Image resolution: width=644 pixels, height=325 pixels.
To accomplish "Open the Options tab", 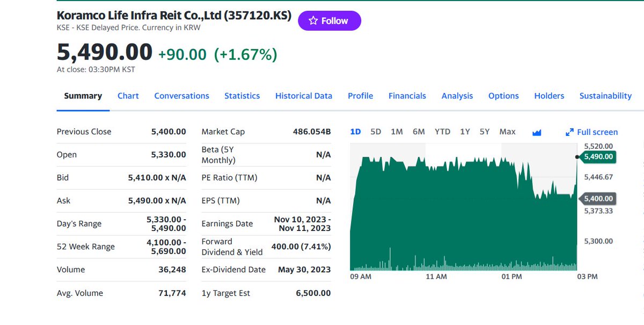I will (x=503, y=96).
